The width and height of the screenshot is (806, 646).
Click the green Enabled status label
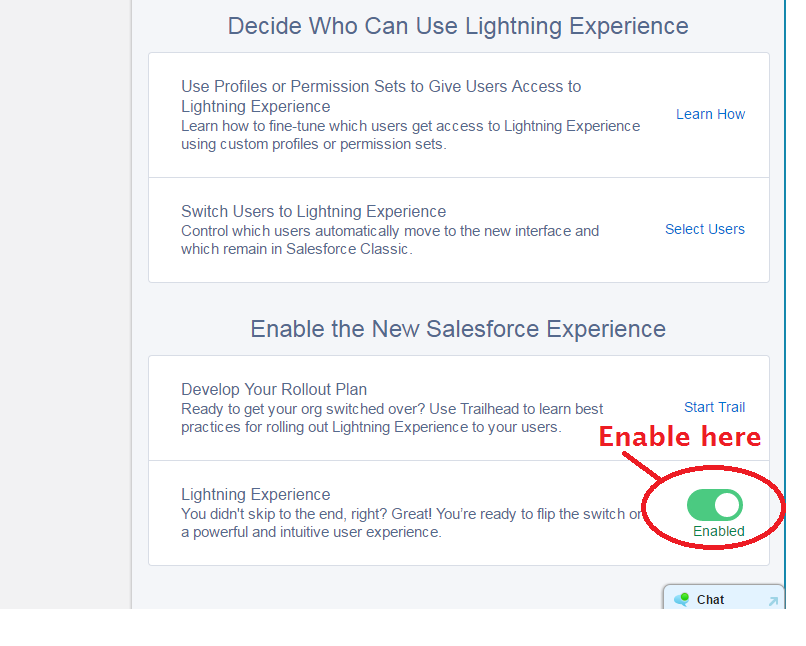pyautogui.click(x=719, y=531)
